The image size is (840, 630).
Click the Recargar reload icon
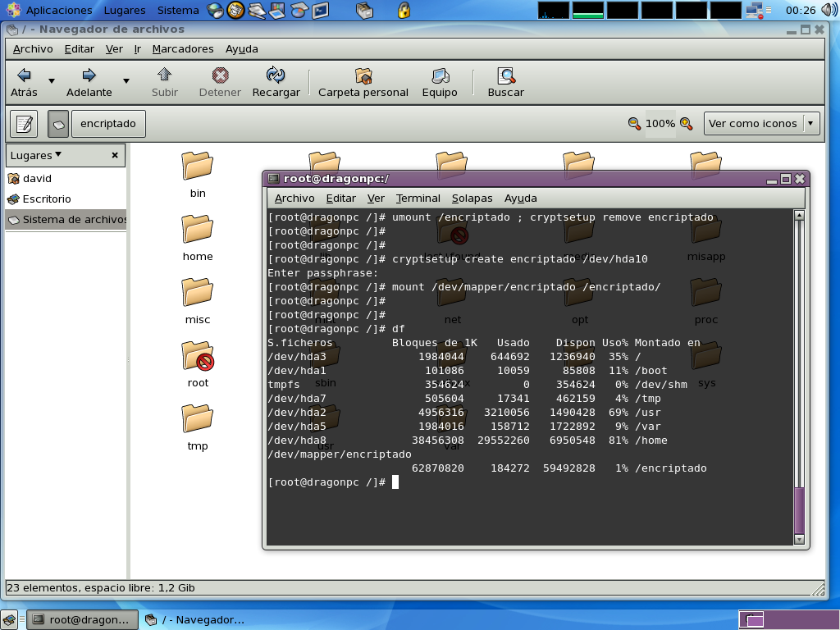tap(276, 75)
